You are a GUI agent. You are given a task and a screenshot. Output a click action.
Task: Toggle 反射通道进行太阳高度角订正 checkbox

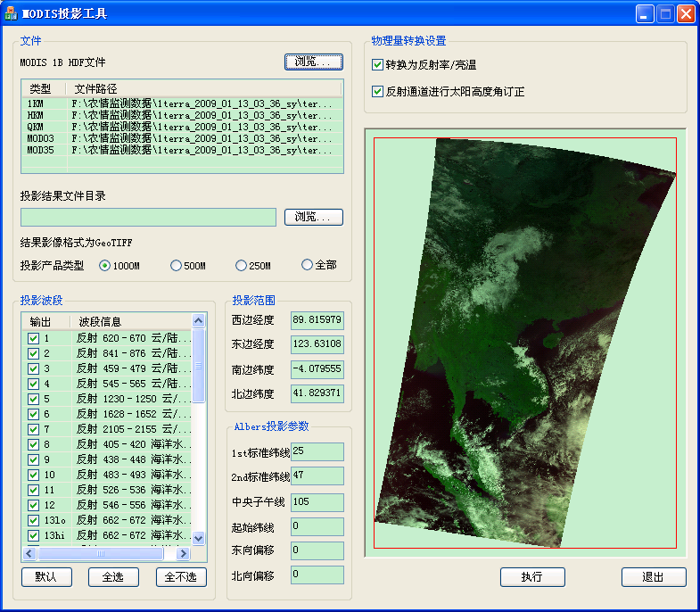point(377,92)
